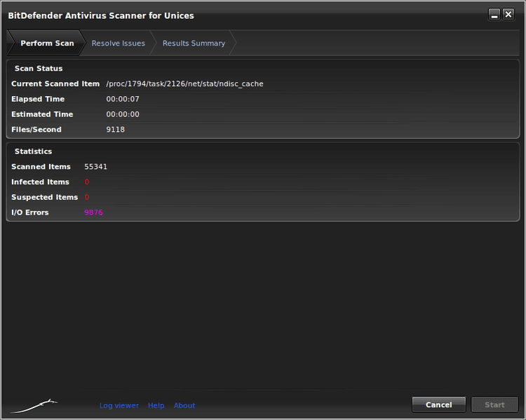Screen dimensions: 526x420
Task: Click the BitDefender logo in bottom corner
Action: pos(34,405)
